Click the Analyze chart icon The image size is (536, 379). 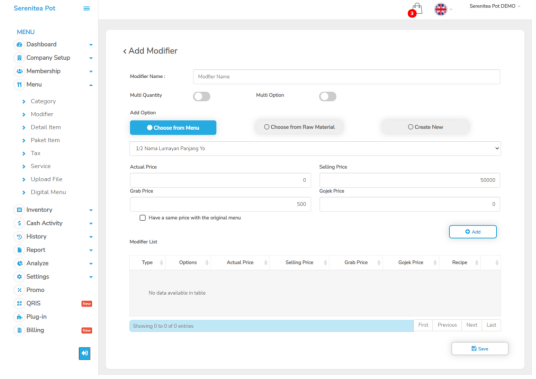coord(19,263)
